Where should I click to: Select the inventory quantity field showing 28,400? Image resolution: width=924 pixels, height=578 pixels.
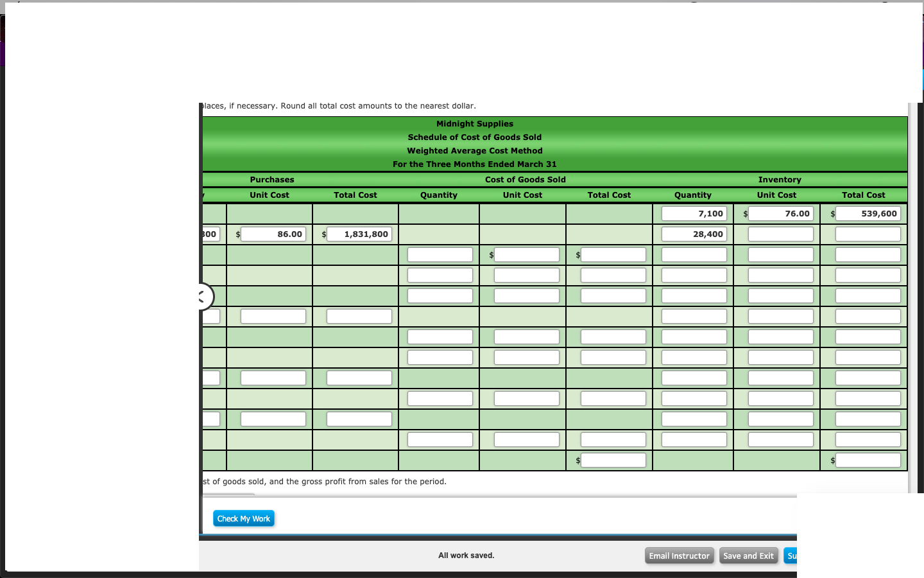(x=693, y=234)
